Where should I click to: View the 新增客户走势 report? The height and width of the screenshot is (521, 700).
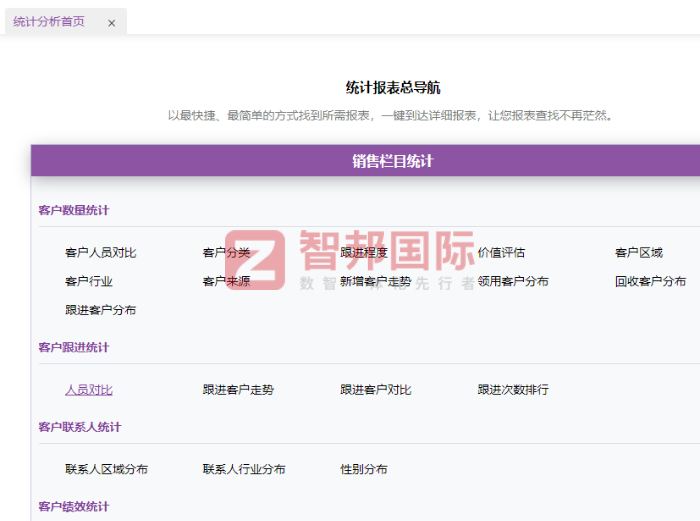tap(375, 282)
